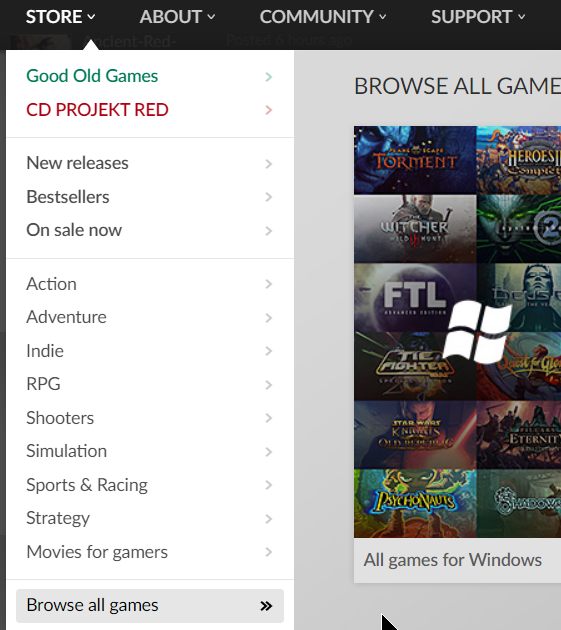Image resolution: width=561 pixels, height=630 pixels.
Task: Click the Browse all games button
Action: pyautogui.click(x=150, y=606)
